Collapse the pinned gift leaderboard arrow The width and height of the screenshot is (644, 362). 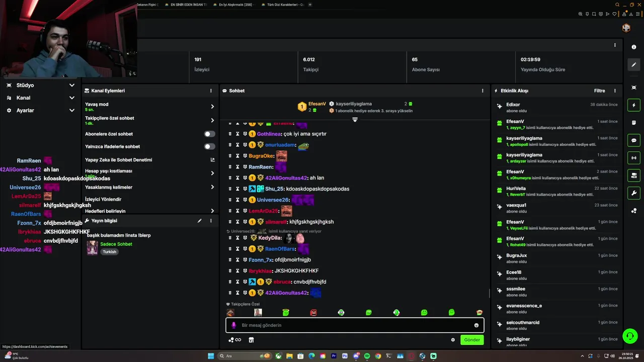tap(355, 120)
